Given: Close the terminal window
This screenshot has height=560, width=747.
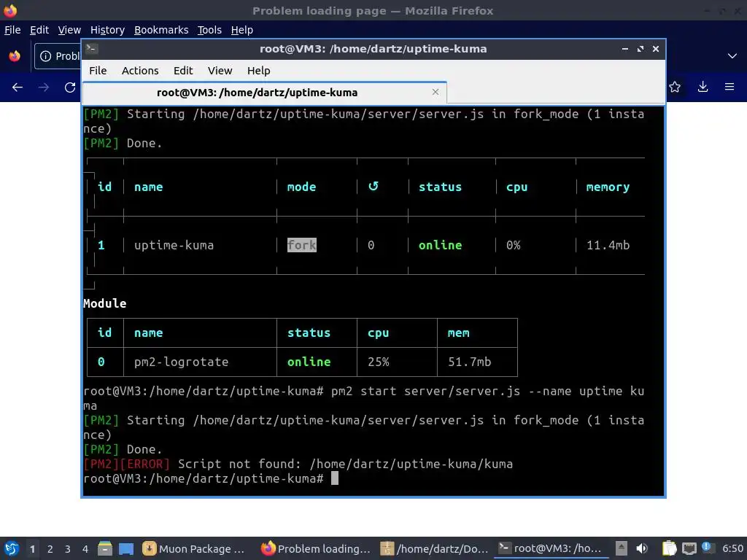Looking at the screenshot, I should [656, 49].
